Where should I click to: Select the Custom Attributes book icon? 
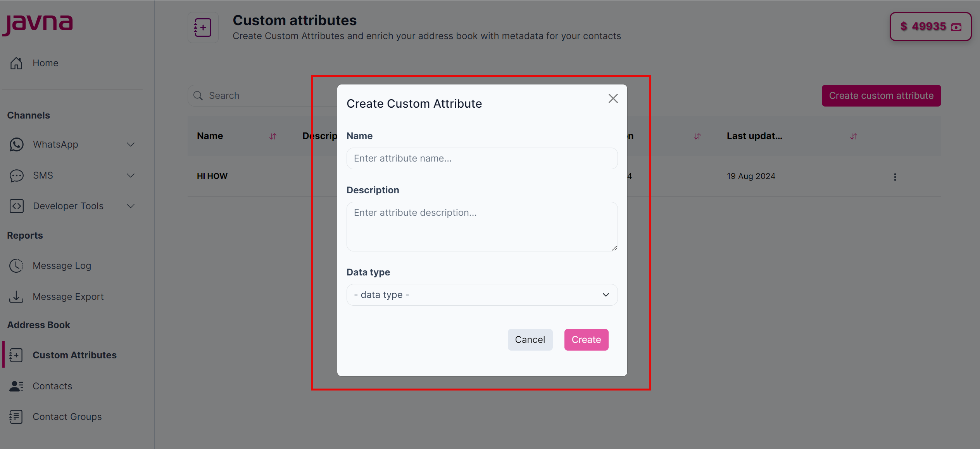[x=16, y=355]
